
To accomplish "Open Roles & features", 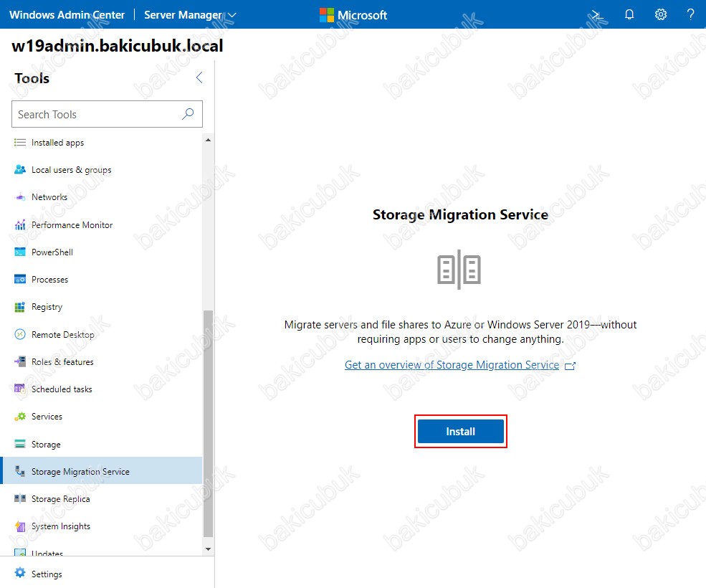I will pos(62,361).
